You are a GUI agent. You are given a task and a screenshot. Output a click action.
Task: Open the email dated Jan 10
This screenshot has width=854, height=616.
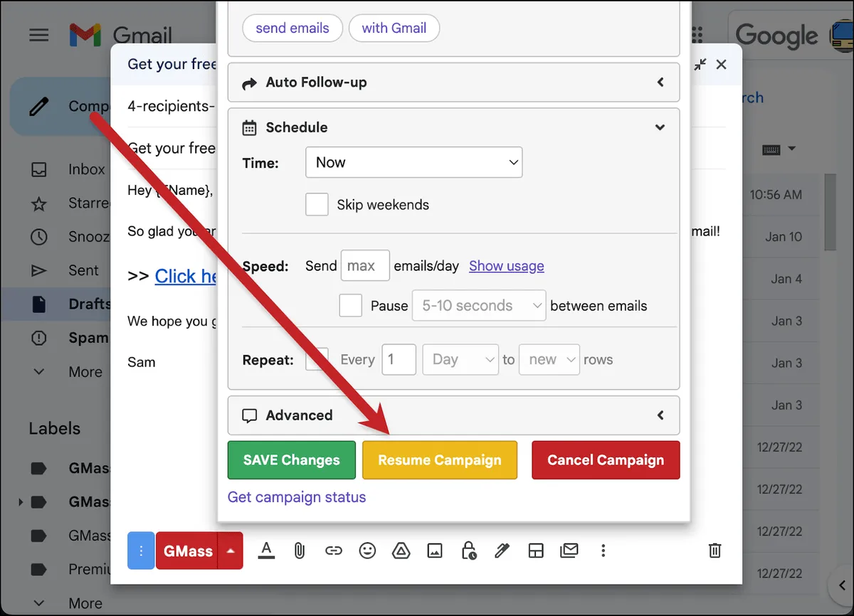[x=784, y=237]
